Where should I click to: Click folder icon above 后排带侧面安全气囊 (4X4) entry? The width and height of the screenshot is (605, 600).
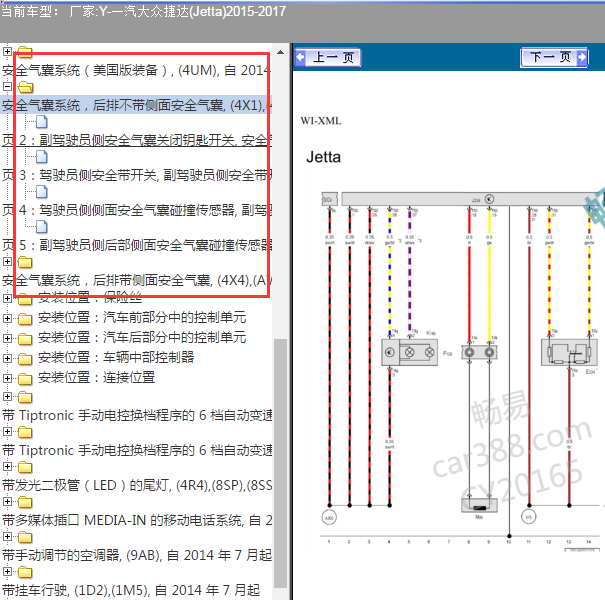pyautogui.click(x=25, y=262)
